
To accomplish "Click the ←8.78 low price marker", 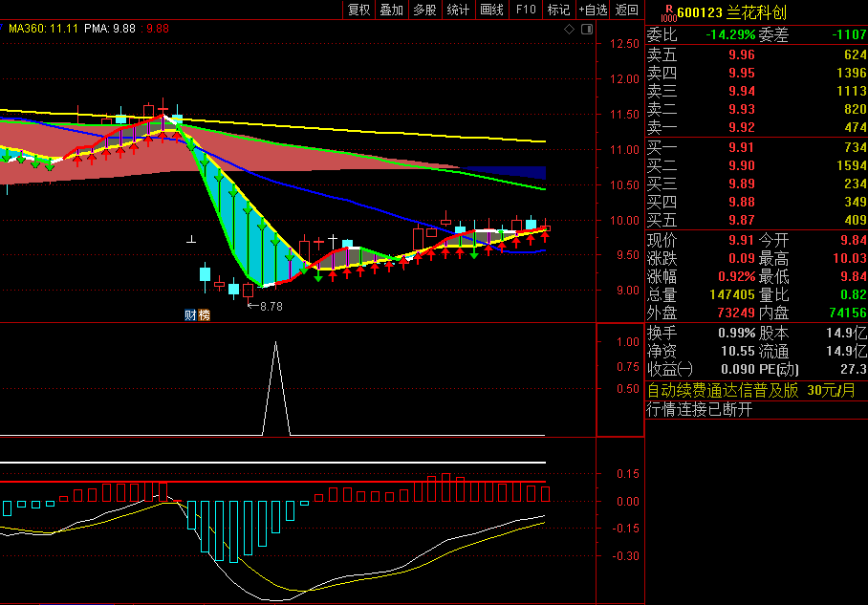I will 265,306.
